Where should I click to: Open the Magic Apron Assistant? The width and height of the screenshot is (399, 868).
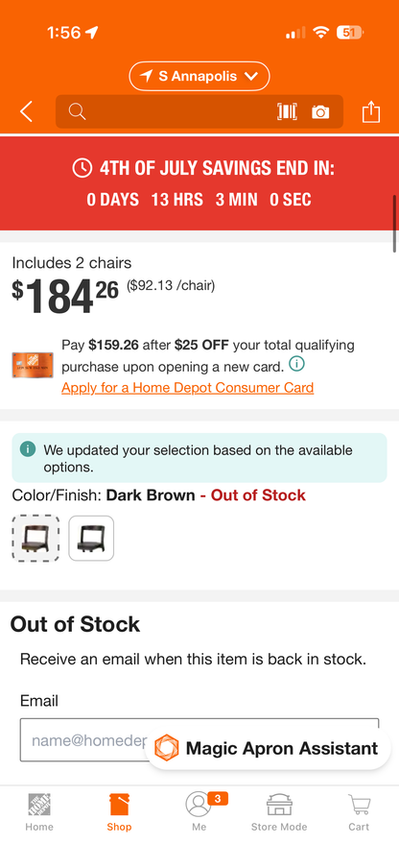coord(268,748)
